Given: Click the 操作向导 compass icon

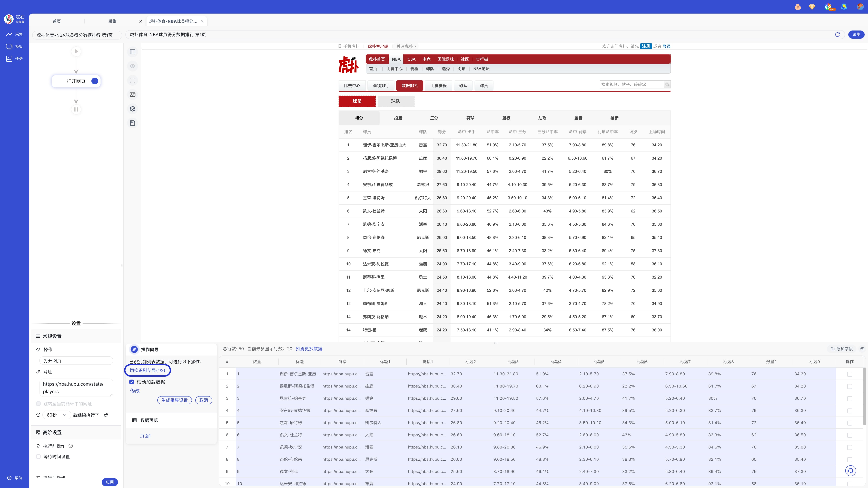Looking at the screenshot, I should pos(134,350).
